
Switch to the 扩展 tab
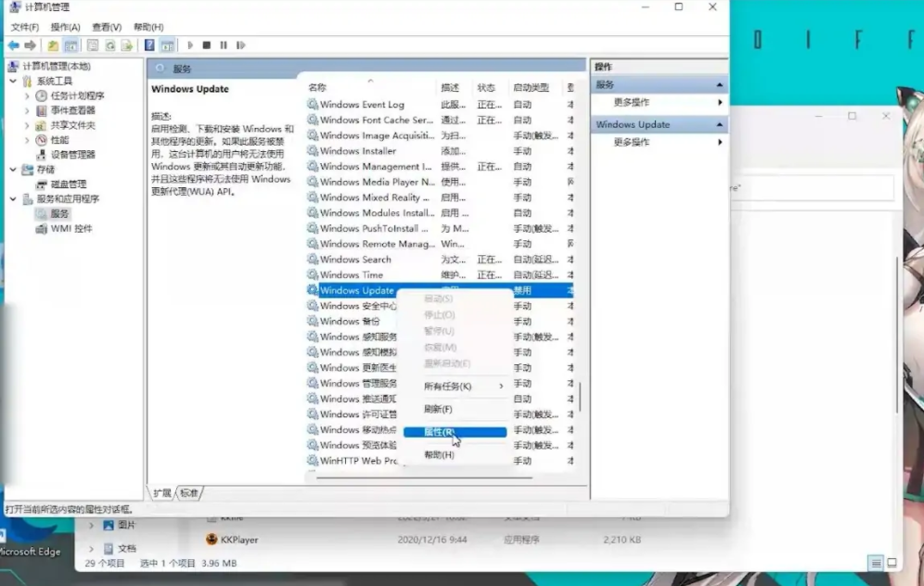tap(162, 493)
